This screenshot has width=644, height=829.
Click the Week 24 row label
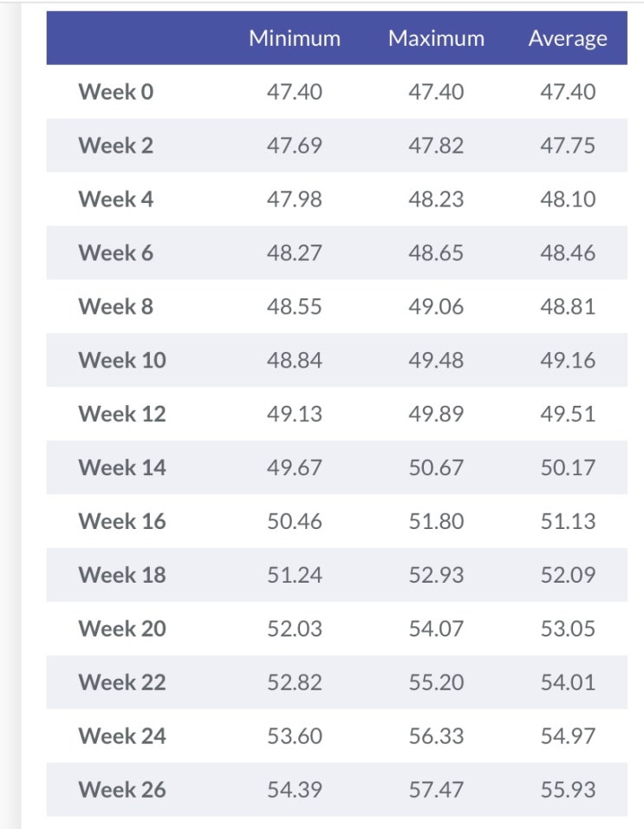coord(122,736)
